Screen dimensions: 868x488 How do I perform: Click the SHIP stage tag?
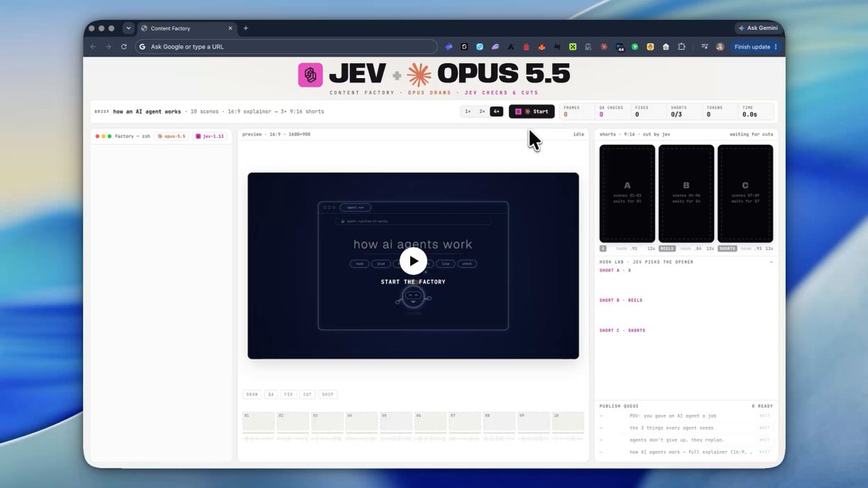tap(328, 395)
